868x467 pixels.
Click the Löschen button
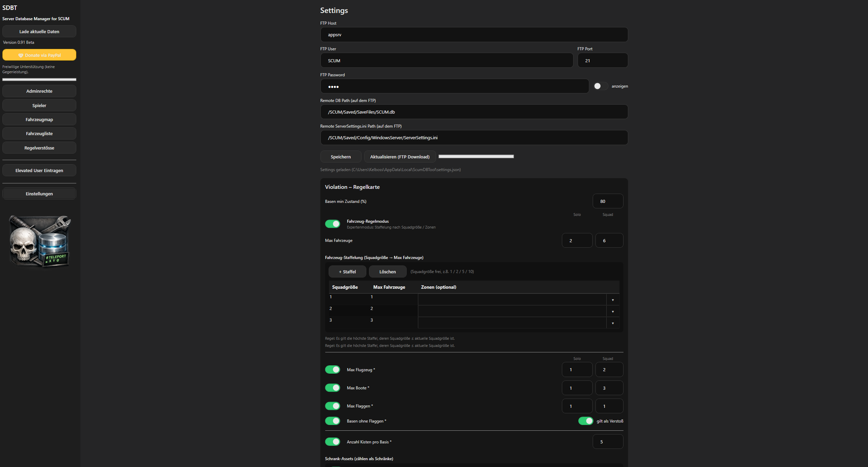(387, 272)
